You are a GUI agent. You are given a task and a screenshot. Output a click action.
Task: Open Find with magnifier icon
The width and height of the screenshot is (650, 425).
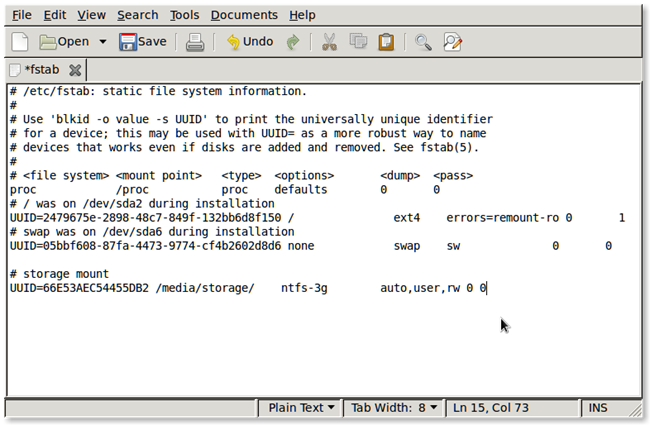click(x=423, y=42)
